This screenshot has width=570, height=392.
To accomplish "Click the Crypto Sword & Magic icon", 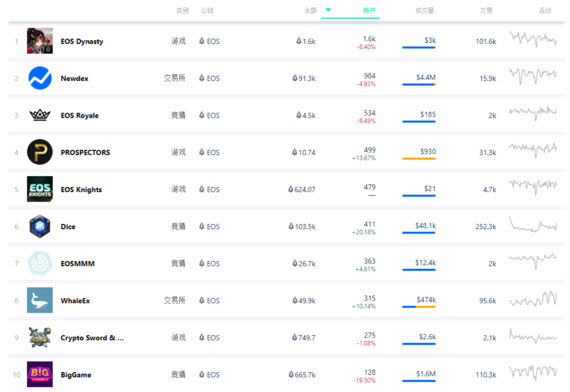I will 40,337.
